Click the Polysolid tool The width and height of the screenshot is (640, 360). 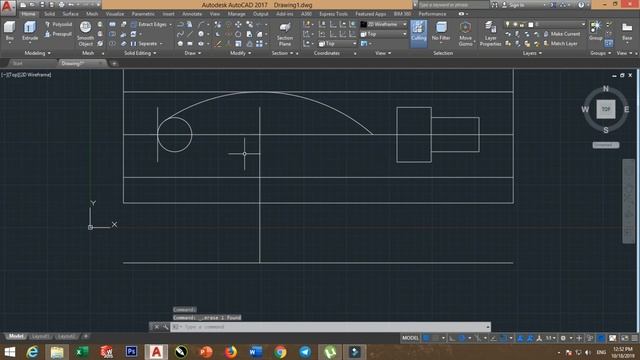[58, 24]
